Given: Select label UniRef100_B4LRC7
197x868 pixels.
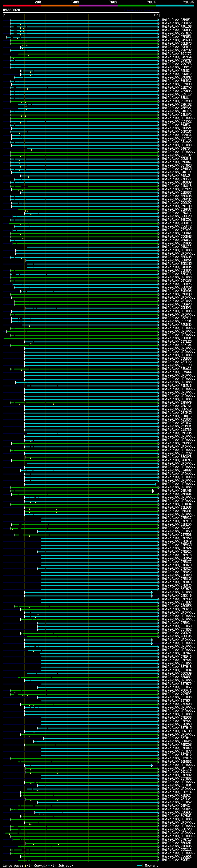Looking at the screenshot, I should pos(176,81).
